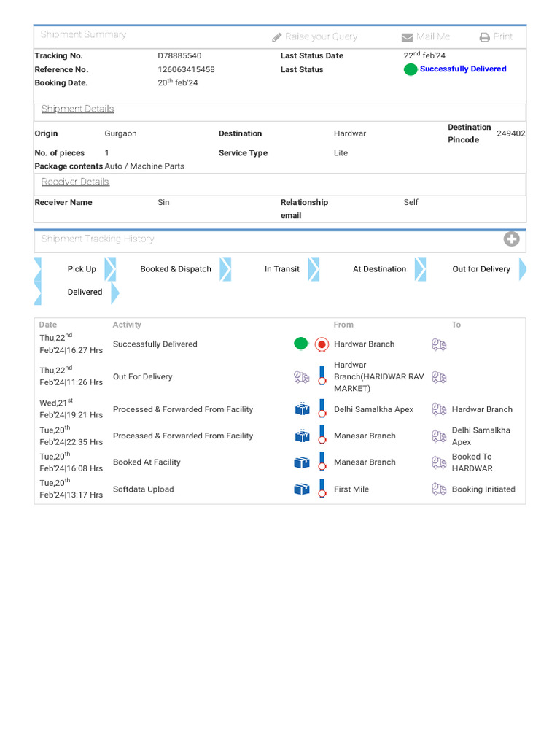Select the Delivered stage
The width and height of the screenshot is (560, 747).
point(85,292)
